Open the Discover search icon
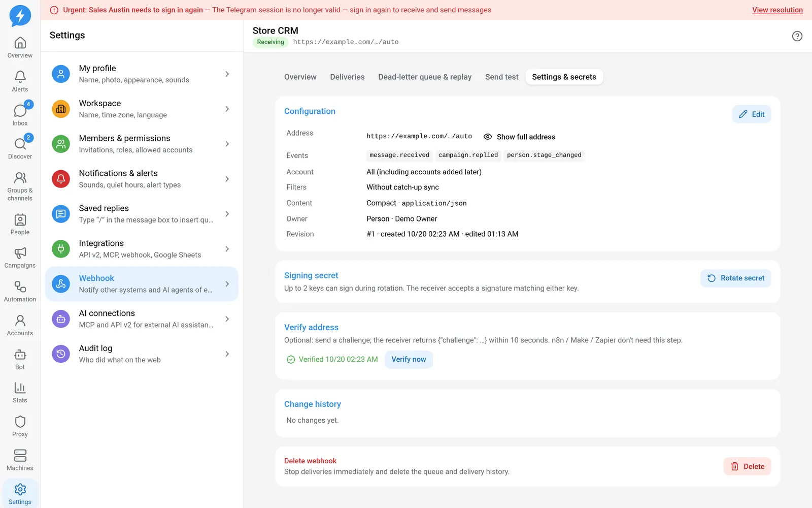812x508 pixels. click(x=20, y=149)
